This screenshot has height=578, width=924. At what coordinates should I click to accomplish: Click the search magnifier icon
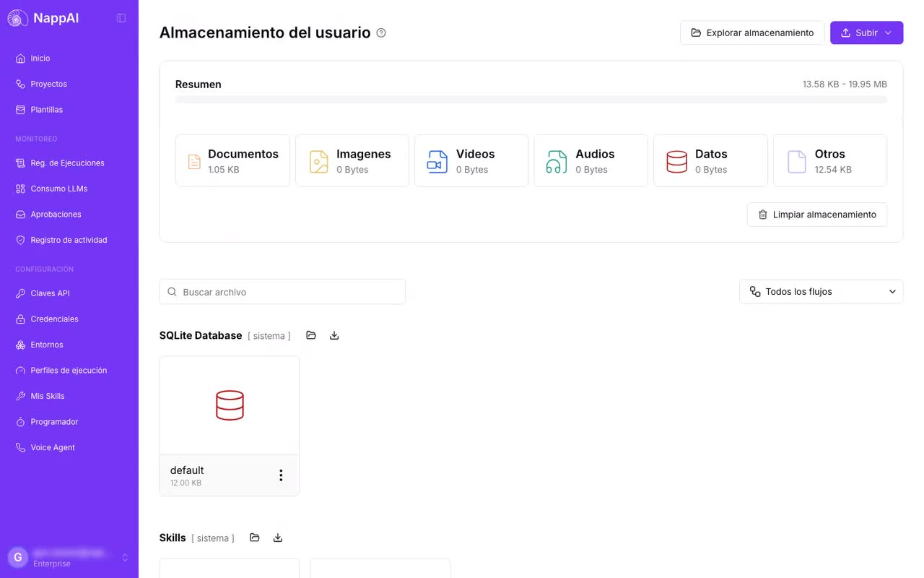pyautogui.click(x=172, y=292)
